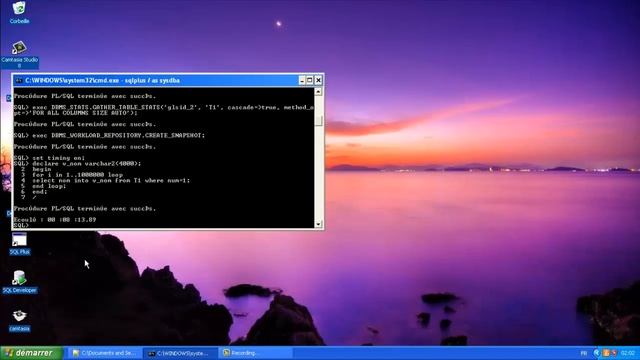640x360 pixels.
Task: Click the 'begin' line numbered 2
Action: pos(36,169)
